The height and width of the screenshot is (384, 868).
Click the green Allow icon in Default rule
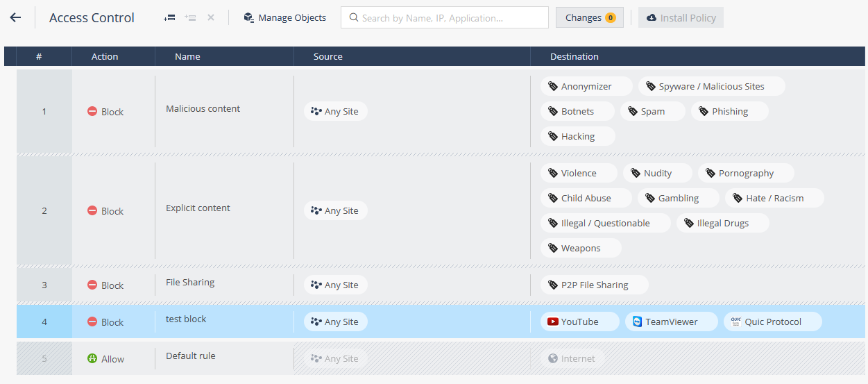(x=92, y=359)
